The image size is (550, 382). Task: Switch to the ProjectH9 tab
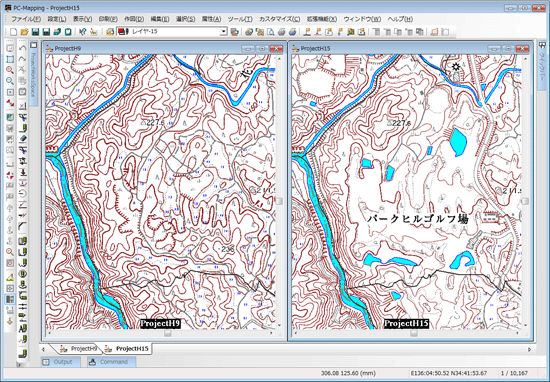click(79, 349)
